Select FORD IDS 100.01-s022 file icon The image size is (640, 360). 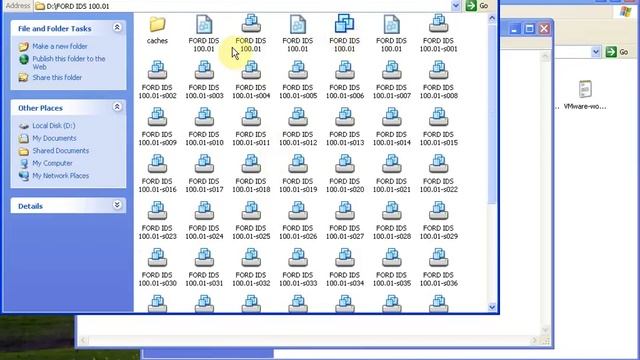coord(438,164)
